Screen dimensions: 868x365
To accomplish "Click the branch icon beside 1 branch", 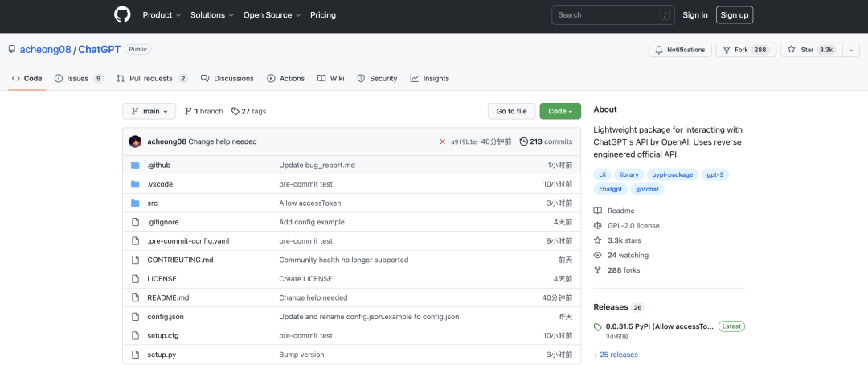I will pyautogui.click(x=188, y=111).
